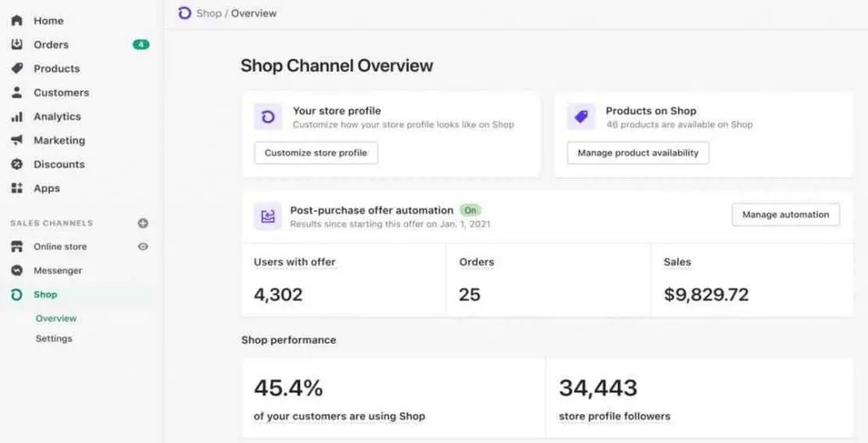This screenshot has height=443, width=868.
Task: Click Shop breadcrumb link
Action: [209, 14]
